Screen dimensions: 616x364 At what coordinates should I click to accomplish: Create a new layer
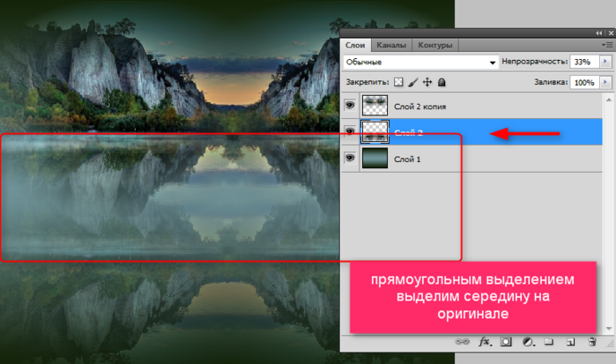[570, 342]
